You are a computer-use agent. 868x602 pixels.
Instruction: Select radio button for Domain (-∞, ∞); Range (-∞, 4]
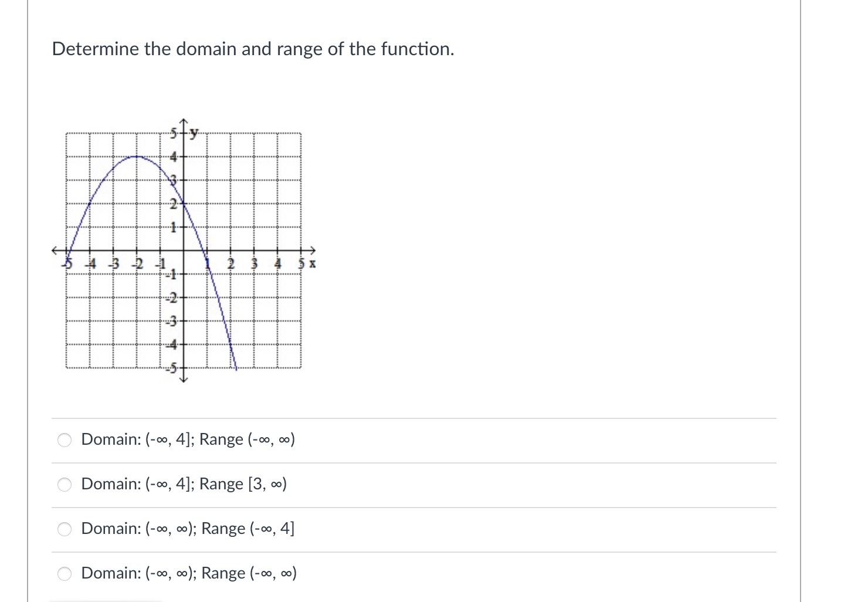(65, 529)
